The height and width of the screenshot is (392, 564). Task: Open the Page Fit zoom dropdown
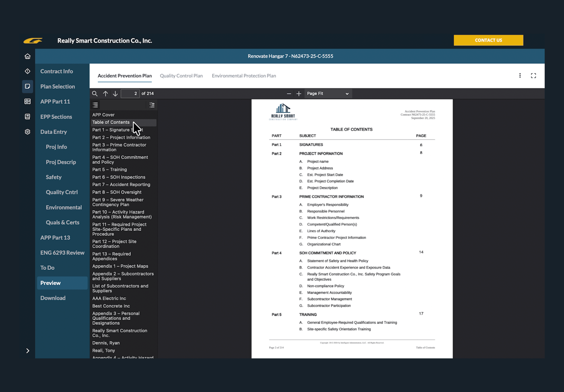328,94
